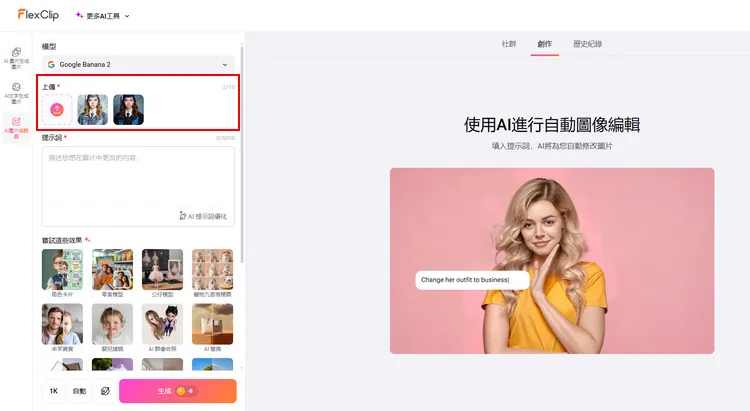Open the AI image-to-image generator in sidebar
This screenshot has height=411, width=750.
tap(16, 56)
